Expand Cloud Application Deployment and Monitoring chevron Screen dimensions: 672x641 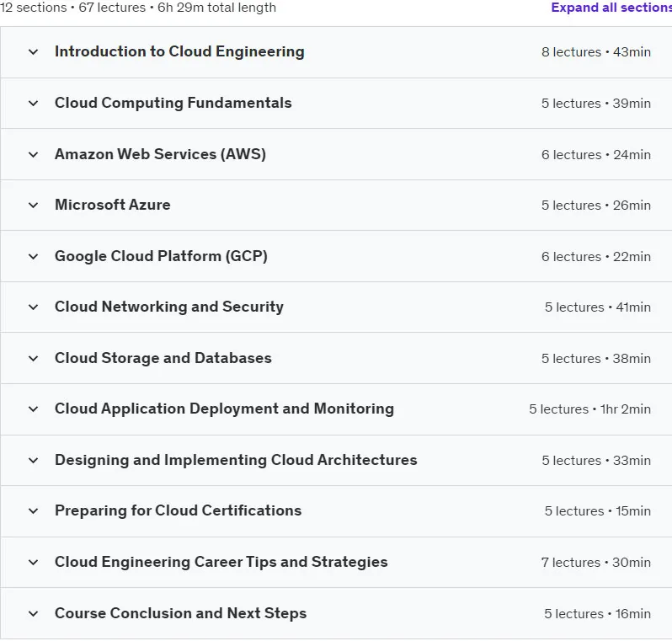tap(33, 409)
